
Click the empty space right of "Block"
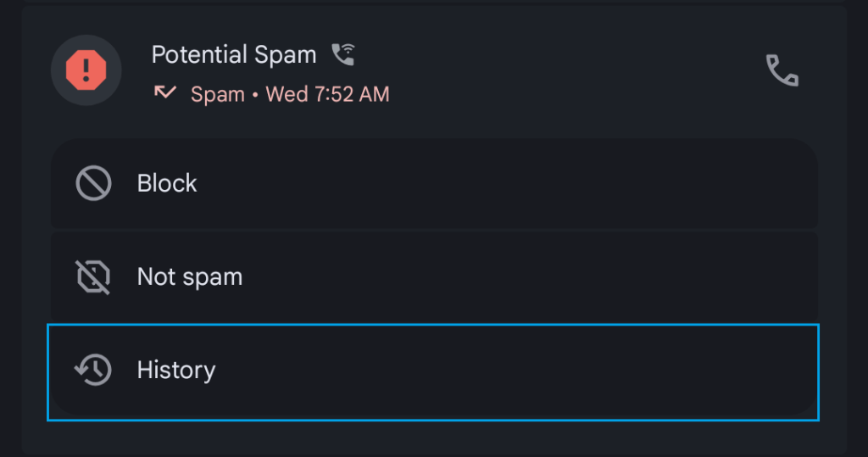(x=509, y=183)
